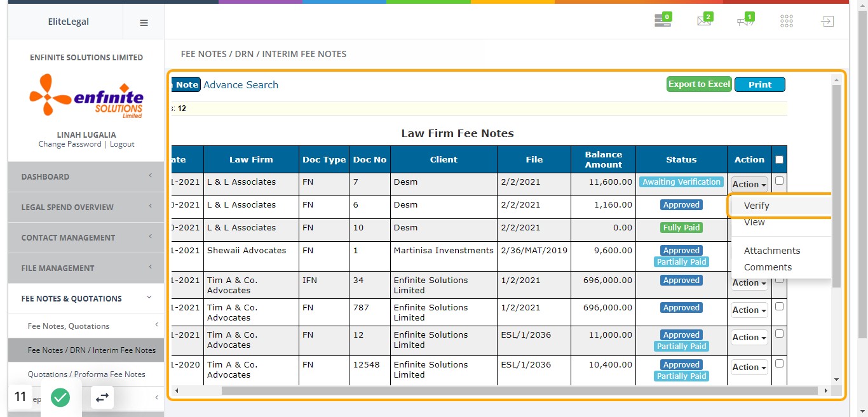Viewport: 868px width, 417px height.
Task: Open Quotations / Proforma Fee Notes page
Action: pos(86,374)
